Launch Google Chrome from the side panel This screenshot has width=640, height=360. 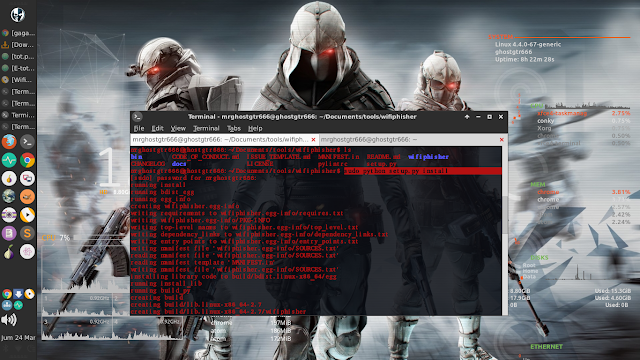point(27,160)
